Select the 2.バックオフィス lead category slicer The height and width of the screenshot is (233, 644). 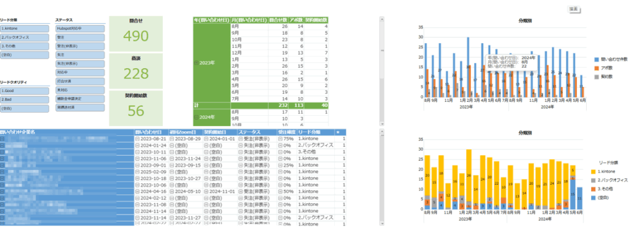(24, 37)
